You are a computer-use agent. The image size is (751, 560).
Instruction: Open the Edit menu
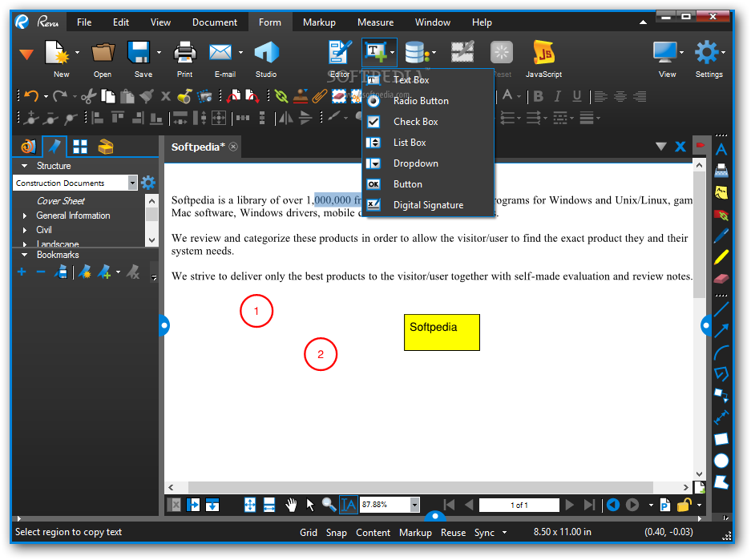pyautogui.click(x=121, y=22)
